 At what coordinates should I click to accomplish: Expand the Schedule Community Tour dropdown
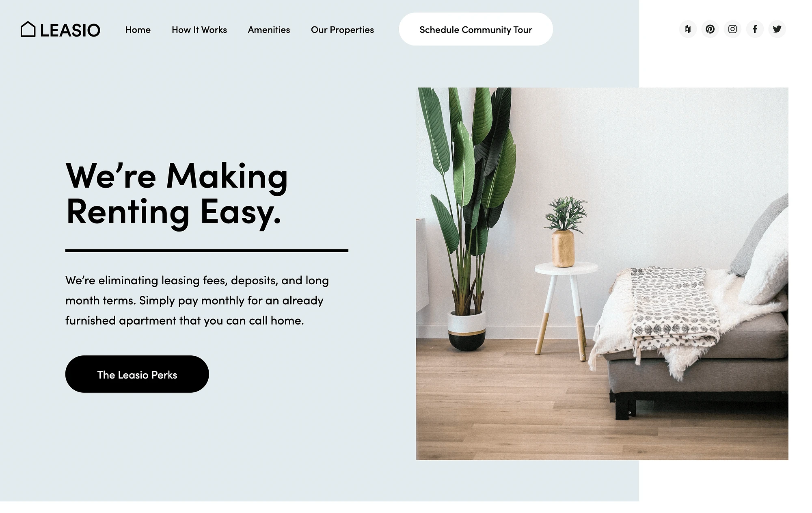point(476,28)
